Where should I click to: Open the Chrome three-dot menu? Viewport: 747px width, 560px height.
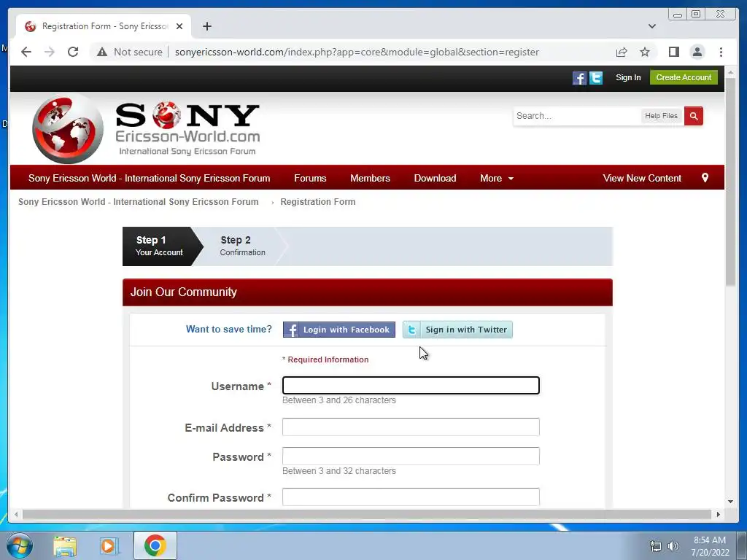[x=721, y=52]
